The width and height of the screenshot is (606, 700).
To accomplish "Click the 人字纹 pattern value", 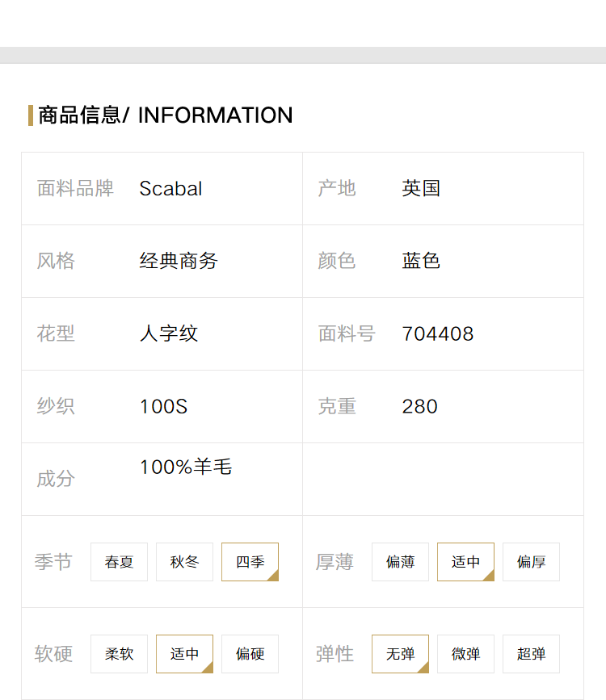I will (169, 333).
